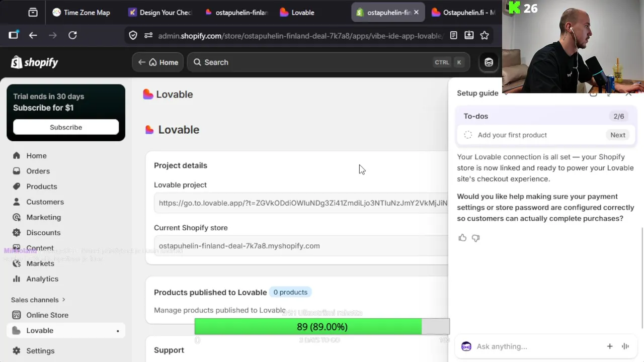
Task: Check off Add your first product circle
Action: 468,135
